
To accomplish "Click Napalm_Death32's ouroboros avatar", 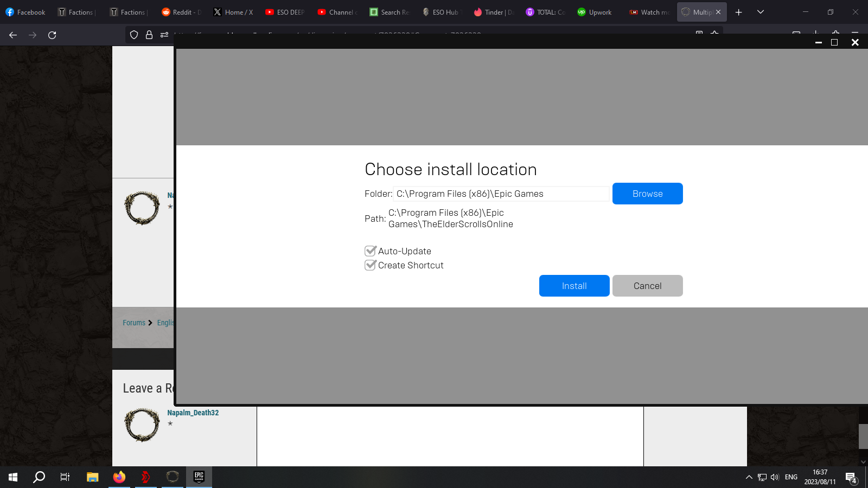I will coord(142,425).
